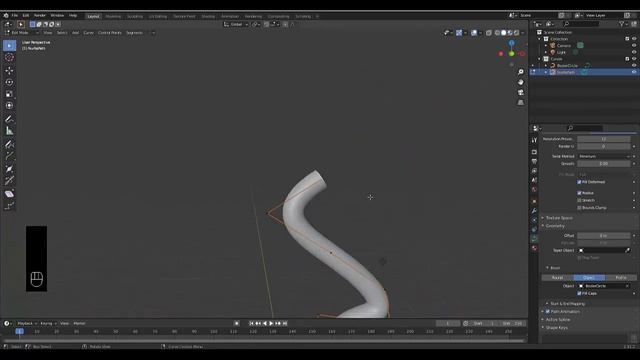Open the Render properties tab icon
This screenshot has width=640, height=360.
click(x=534, y=152)
